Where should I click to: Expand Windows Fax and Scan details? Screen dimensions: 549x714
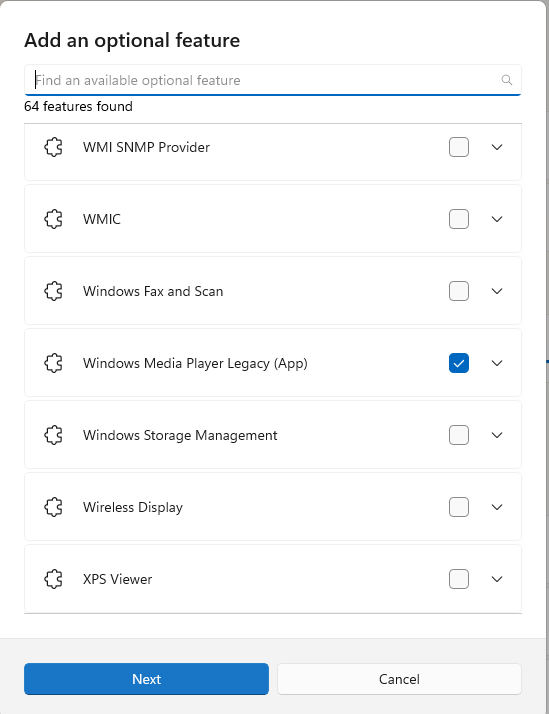(497, 291)
